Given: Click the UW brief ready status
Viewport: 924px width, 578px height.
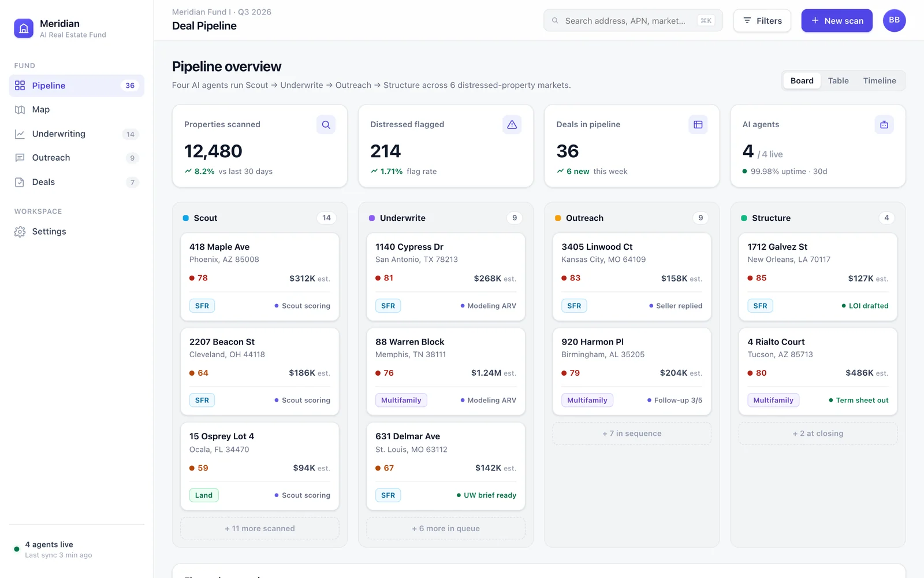Looking at the screenshot, I should pyautogui.click(x=486, y=495).
